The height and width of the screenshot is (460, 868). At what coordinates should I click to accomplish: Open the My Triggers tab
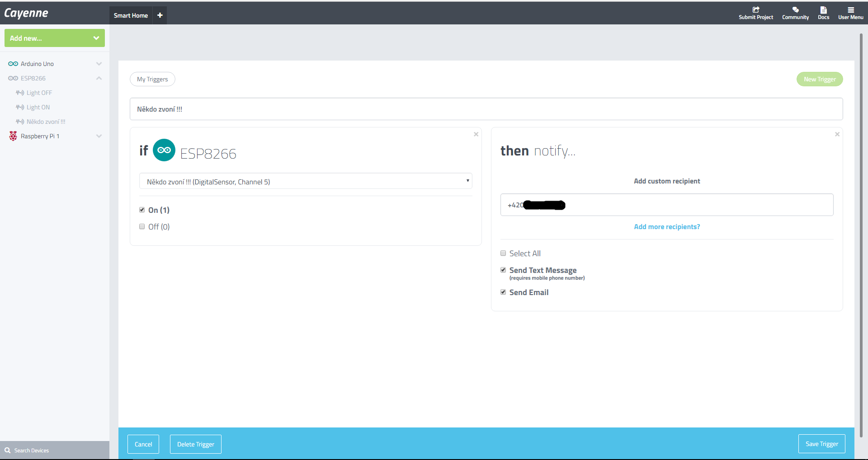[152, 79]
